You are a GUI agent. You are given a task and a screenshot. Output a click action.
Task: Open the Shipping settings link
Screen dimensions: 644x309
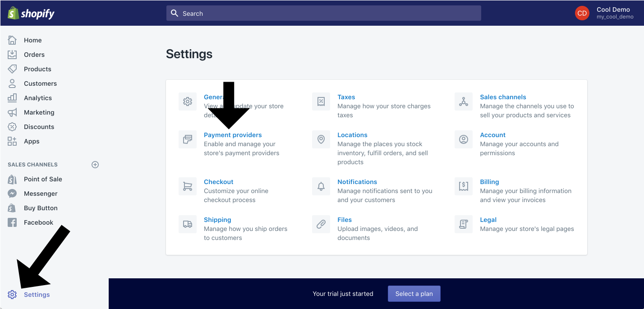coord(217,220)
